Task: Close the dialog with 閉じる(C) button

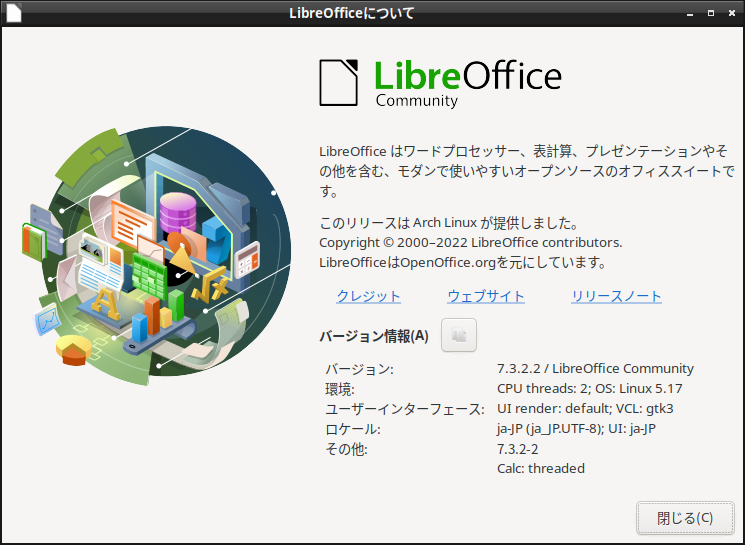Action: (685, 517)
